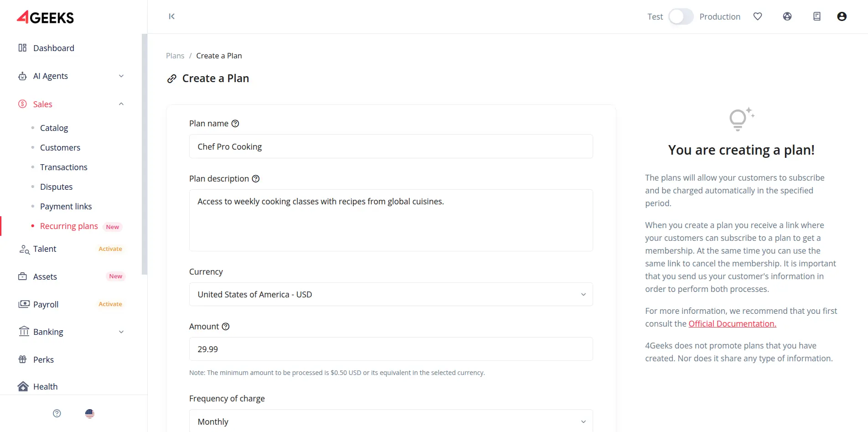Open documentation via the book icon
868x432 pixels.
[x=816, y=16]
